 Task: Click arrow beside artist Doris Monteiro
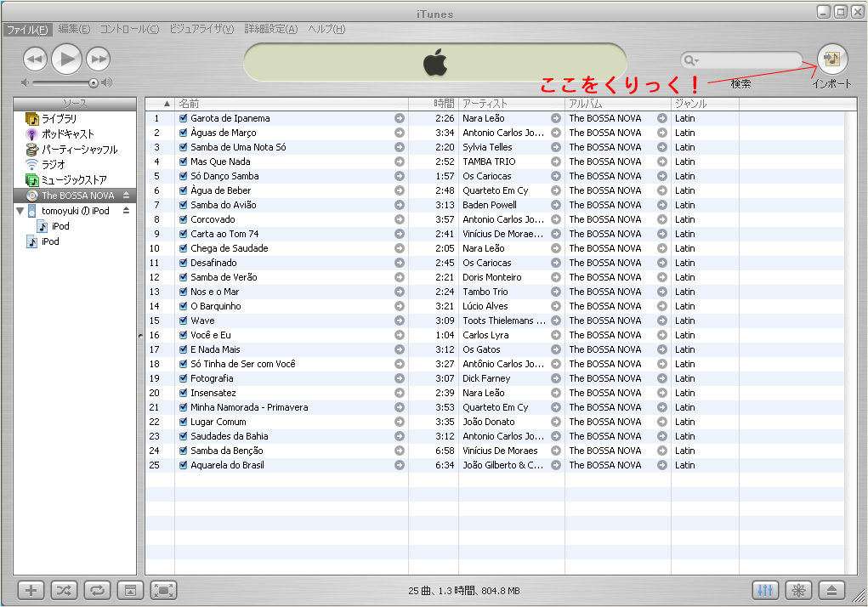tap(556, 277)
